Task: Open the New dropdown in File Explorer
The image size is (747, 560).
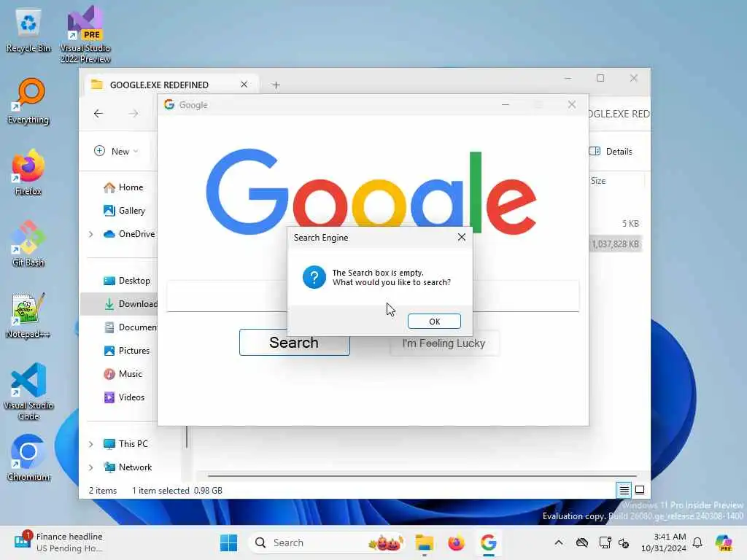Action: [116, 152]
